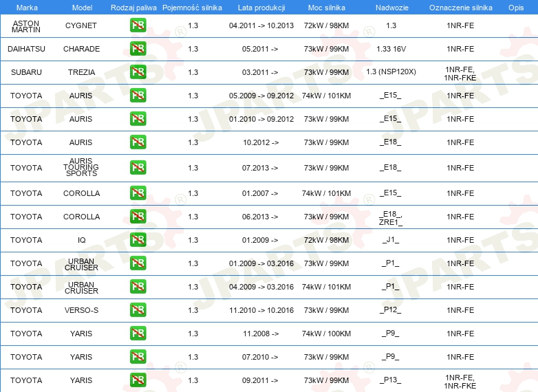Click the Model column header
Screen dimensions: 538x392
[82, 8]
